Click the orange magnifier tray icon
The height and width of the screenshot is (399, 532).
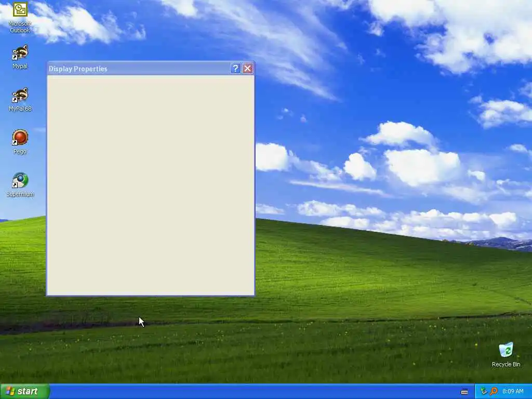[x=494, y=391]
